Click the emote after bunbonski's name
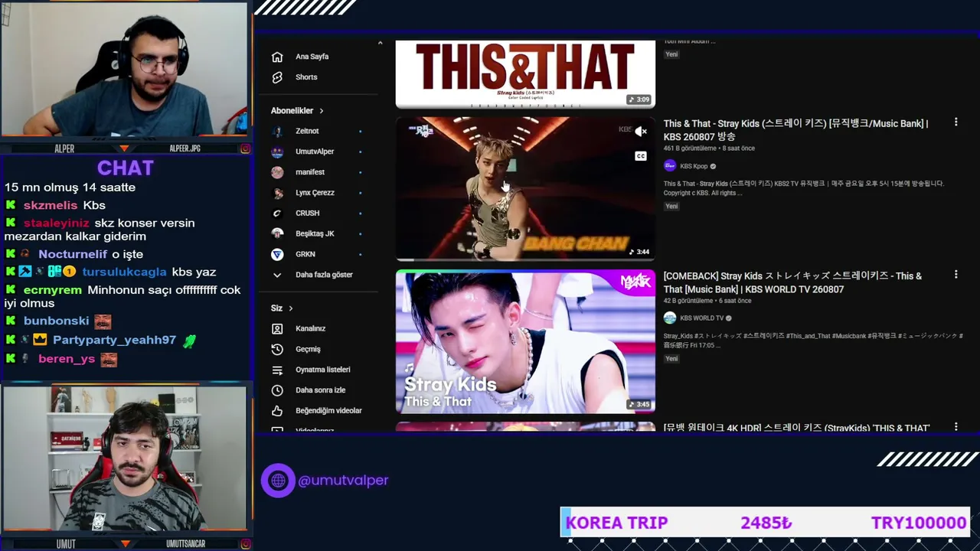The height and width of the screenshot is (551, 980). (103, 321)
